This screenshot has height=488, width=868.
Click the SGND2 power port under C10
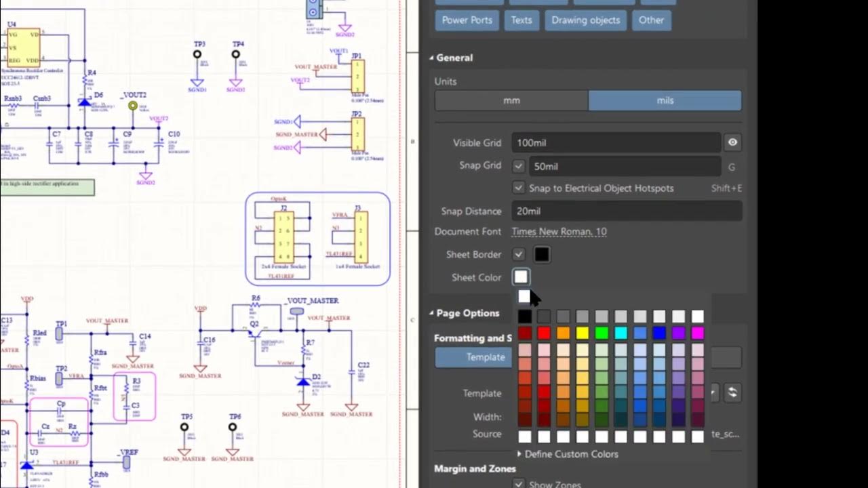click(x=146, y=178)
